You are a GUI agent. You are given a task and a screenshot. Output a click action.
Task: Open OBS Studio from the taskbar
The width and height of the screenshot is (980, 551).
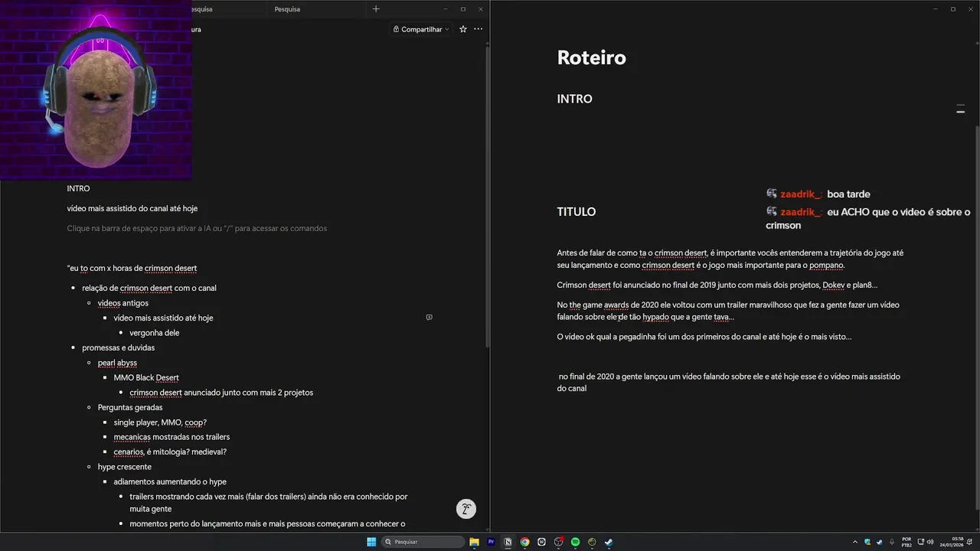(x=558, y=542)
